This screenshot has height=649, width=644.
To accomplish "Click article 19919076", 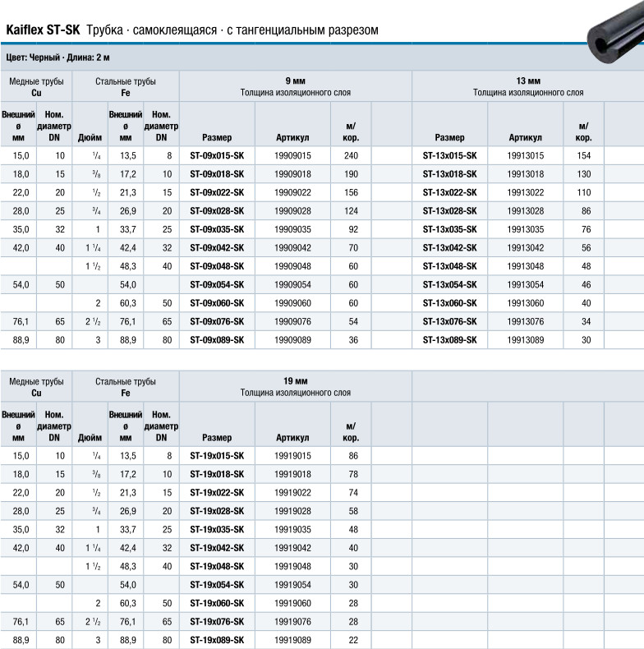I will [292, 622].
